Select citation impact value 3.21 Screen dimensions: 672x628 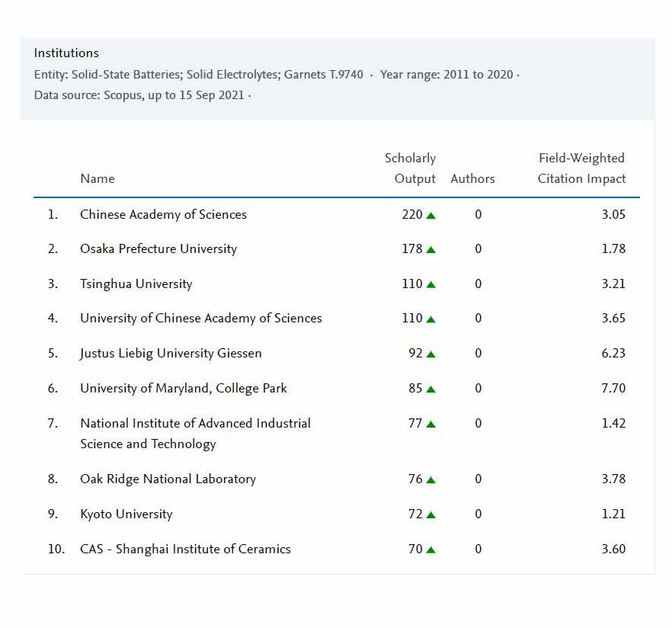(614, 284)
